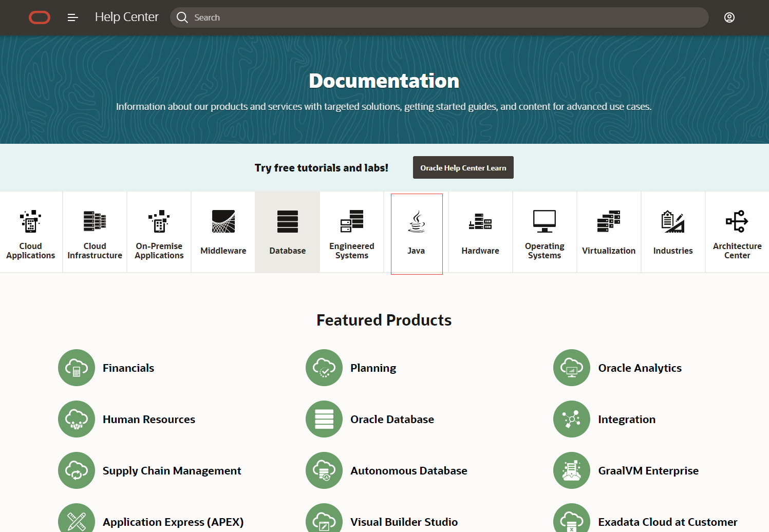Click the Virtualization category icon
Image resolution: width=769 pixels, height=532 pixels.
(x=609, y=221)
